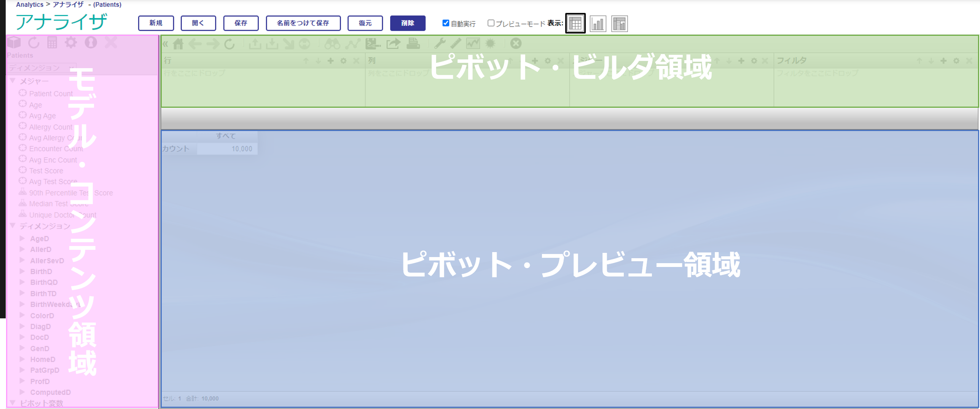980x409 pixels.
Task: Click the home icon in the pivot toolbar
Action: [x=178, y=44]
